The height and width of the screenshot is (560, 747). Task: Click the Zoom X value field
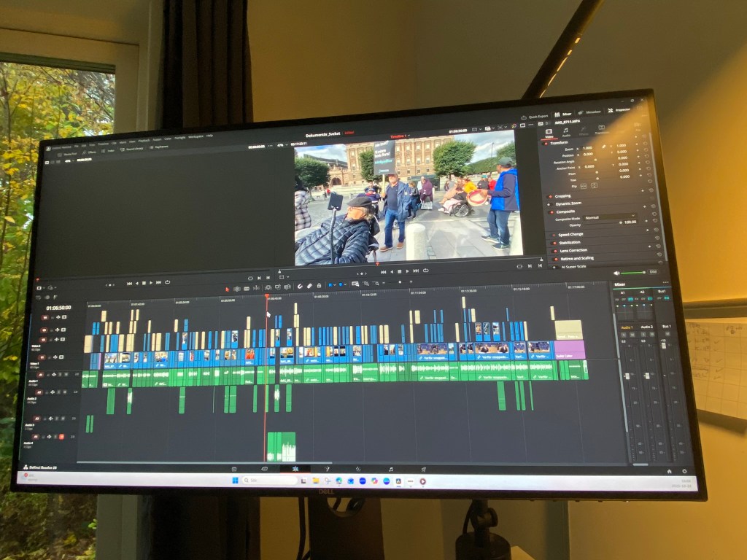[x=587, y=147]
